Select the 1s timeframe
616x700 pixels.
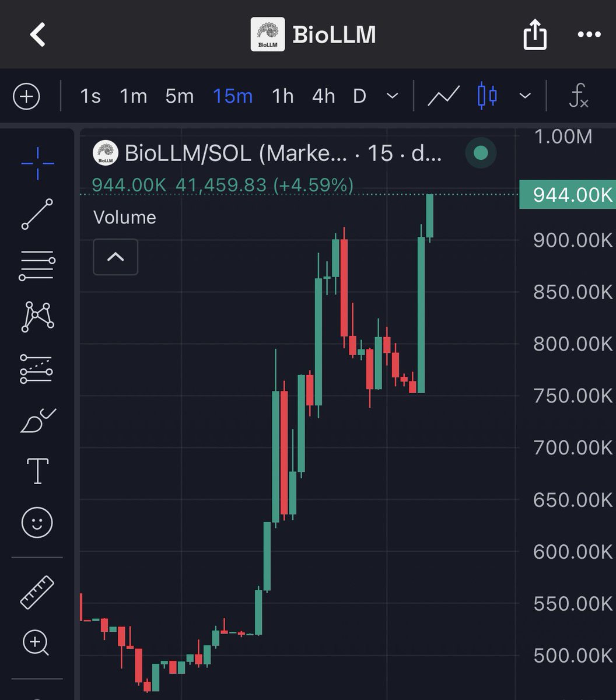tap(90, 96)
